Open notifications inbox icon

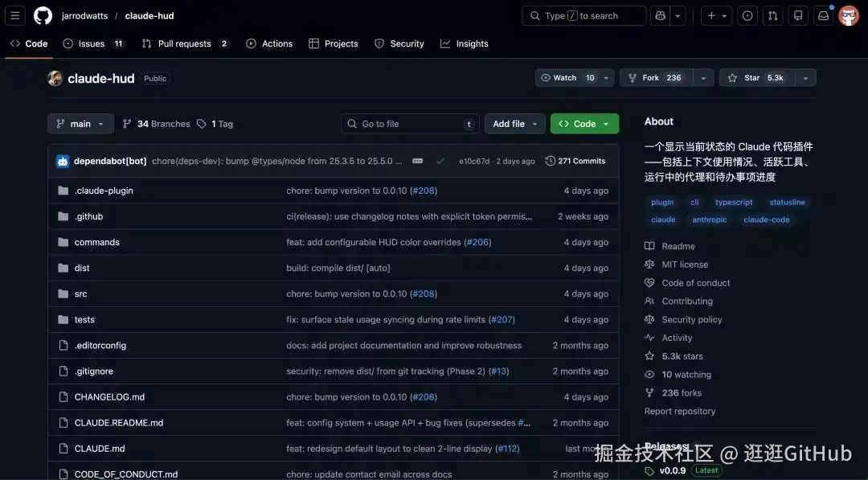(x=824, y=15)
